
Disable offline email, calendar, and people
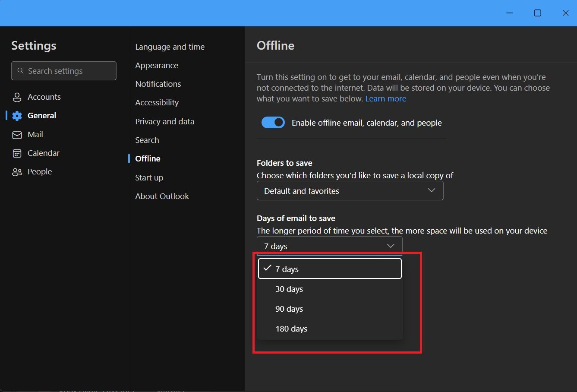[273, 122]
